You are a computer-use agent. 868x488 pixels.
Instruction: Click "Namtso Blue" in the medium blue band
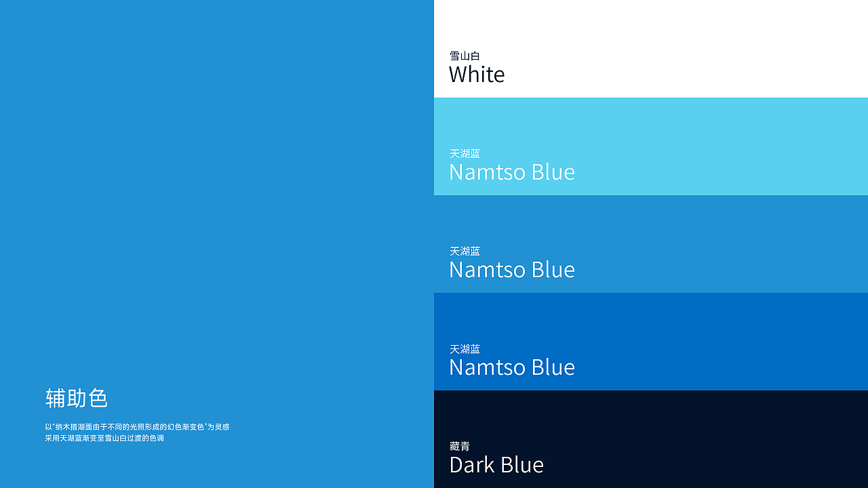pos(512,269)
